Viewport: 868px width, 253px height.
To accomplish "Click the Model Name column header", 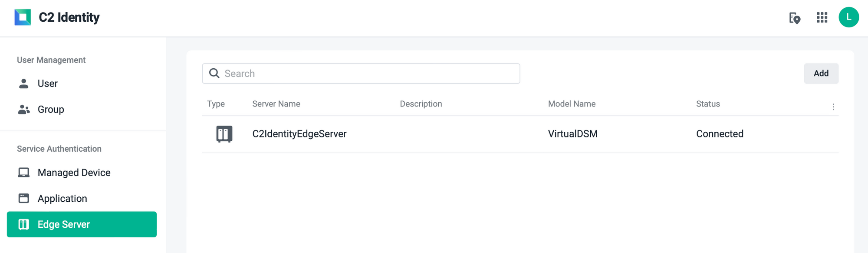I will [571, 104].
